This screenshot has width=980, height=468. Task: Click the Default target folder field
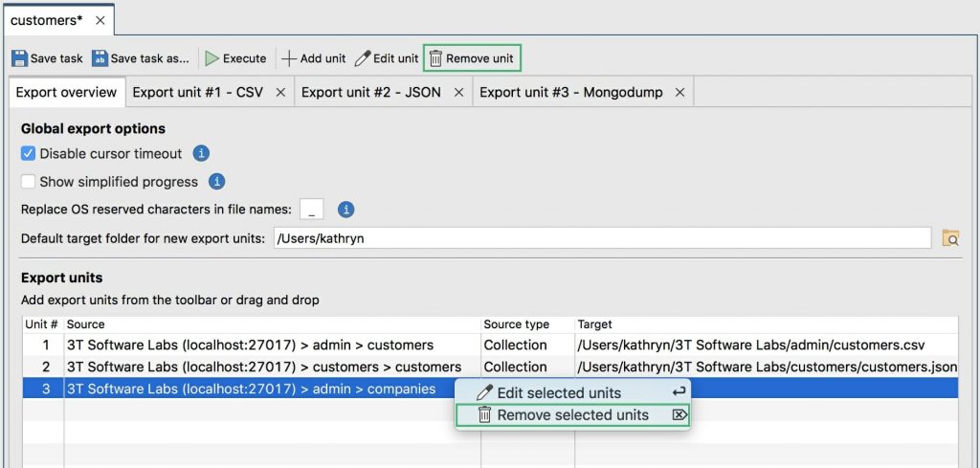[x=603, y=238]
